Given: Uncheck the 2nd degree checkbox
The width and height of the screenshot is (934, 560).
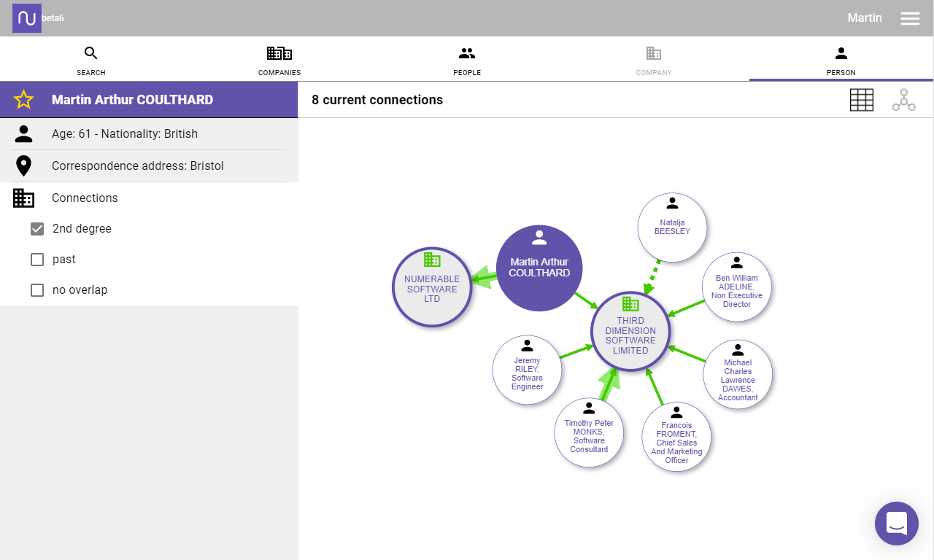Looking at the screenshot, I should [x=37, y=229].
